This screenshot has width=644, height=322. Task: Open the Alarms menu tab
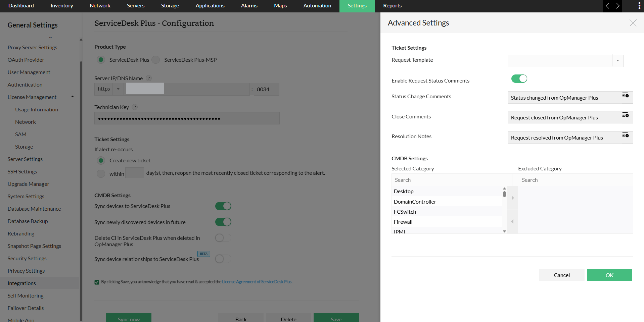[x=249, y=6]
